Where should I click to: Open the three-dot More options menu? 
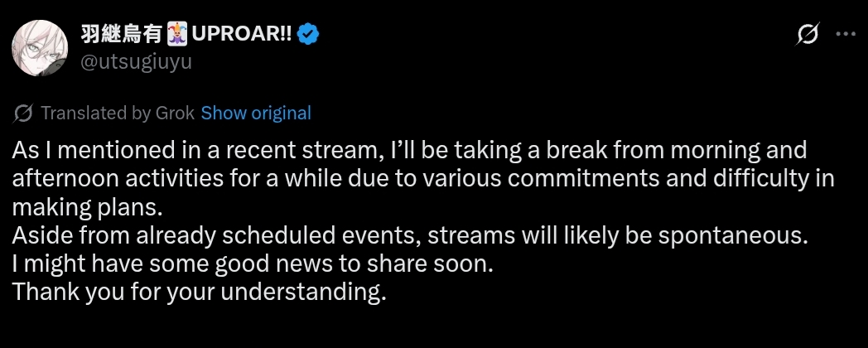pyautogui.click(x=845, y=35)
